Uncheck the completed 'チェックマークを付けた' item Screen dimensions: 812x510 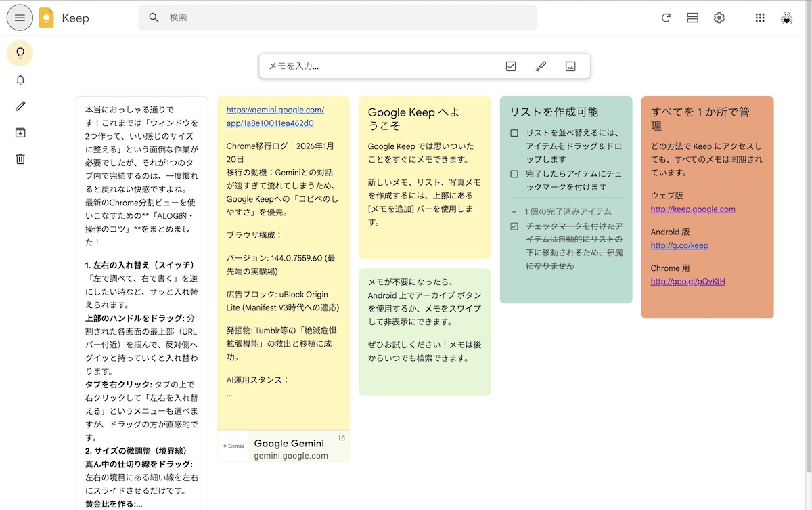[514, 226]
